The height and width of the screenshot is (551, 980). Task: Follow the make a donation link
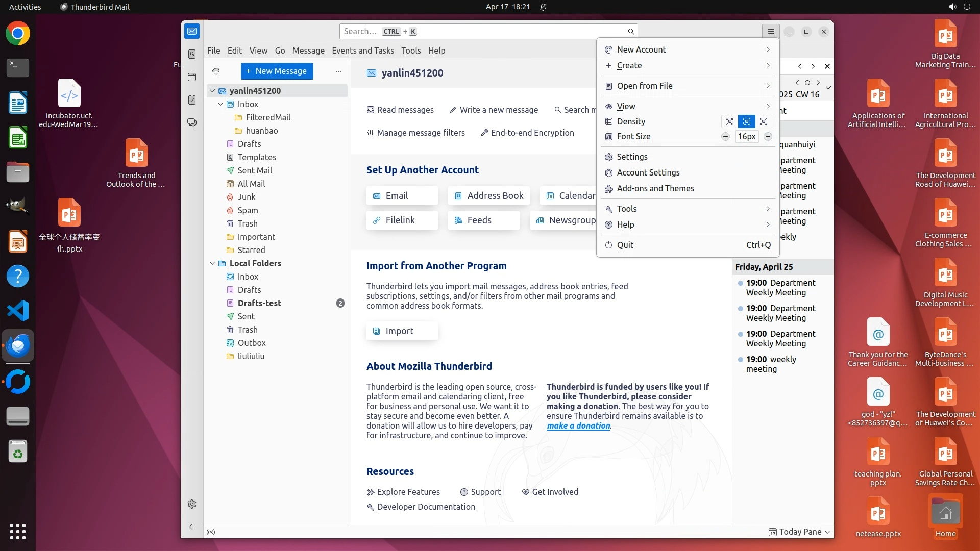(578, 425)
